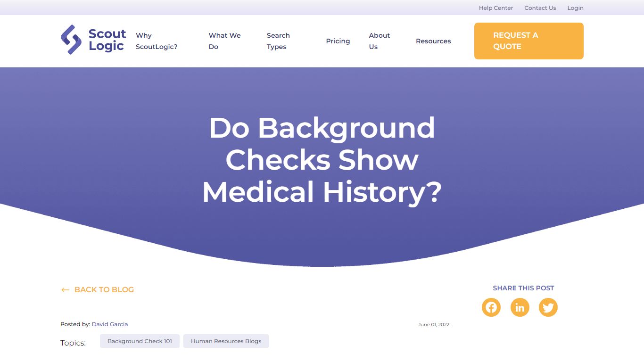Click the Scout Logic logo

(93, 40)
